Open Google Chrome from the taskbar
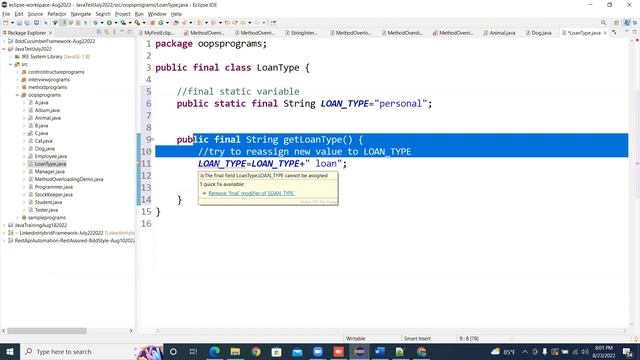Screen dimensions: 640x360 pyautogui.click(x=256, y=351)
